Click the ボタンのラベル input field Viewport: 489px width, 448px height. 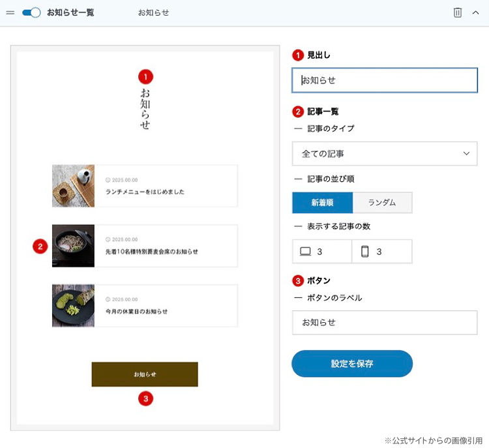coord(385,323)
